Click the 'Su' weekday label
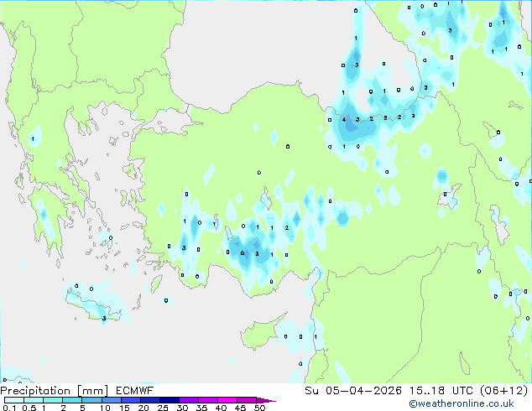The height and width of the screenshot is (411, 532). click(x=311, y=391)
